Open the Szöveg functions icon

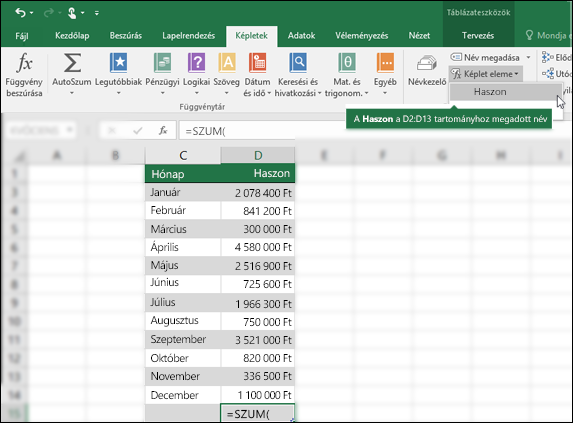pos(227,63)
